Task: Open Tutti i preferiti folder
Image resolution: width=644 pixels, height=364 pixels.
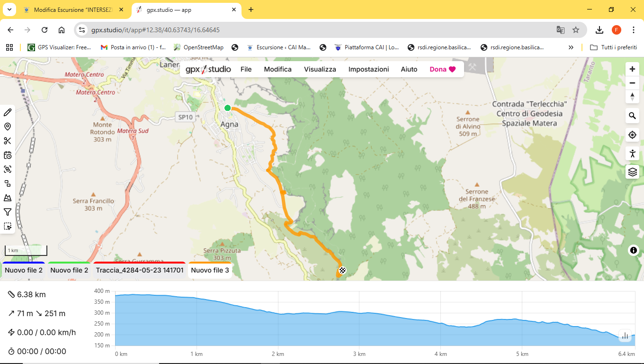Action: coord(613,47)
